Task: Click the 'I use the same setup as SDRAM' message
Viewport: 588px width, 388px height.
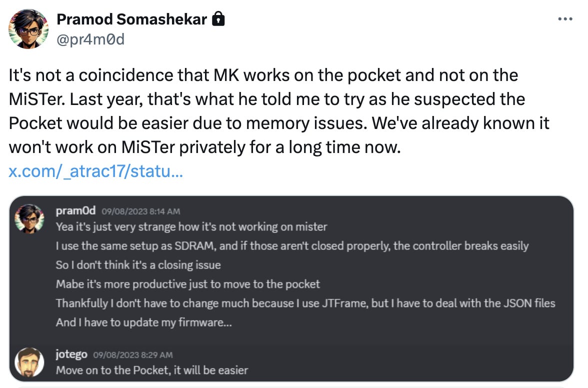Action: coord(292,246)
